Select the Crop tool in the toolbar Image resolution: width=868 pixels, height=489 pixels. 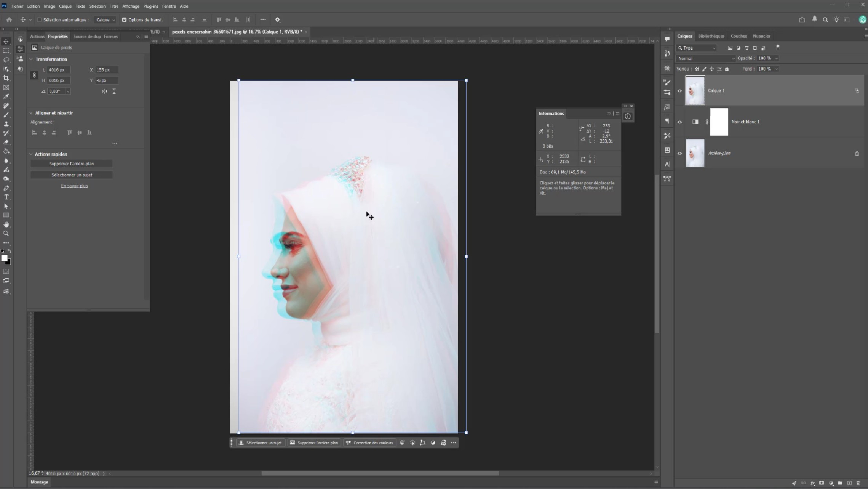pyautogui.click(x=6, y=78)
